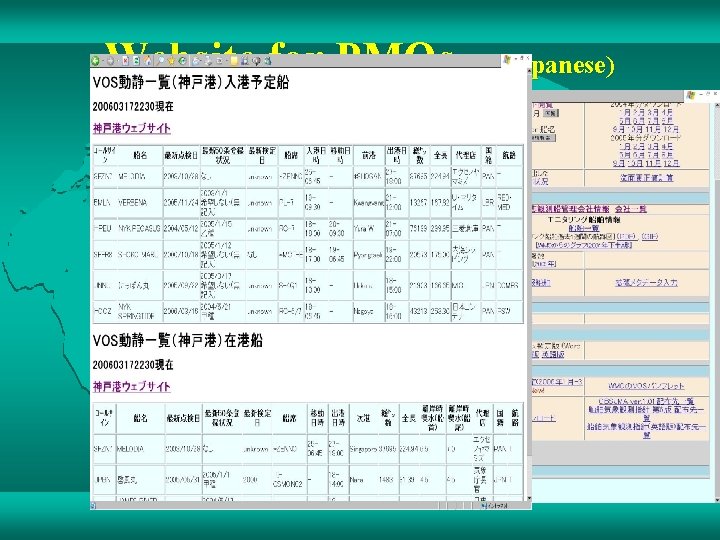Image resolution: width=720 pixels, height=540 pixels.
Task: Click the yellow notepad toolbar icon
Action: (234, 61)
